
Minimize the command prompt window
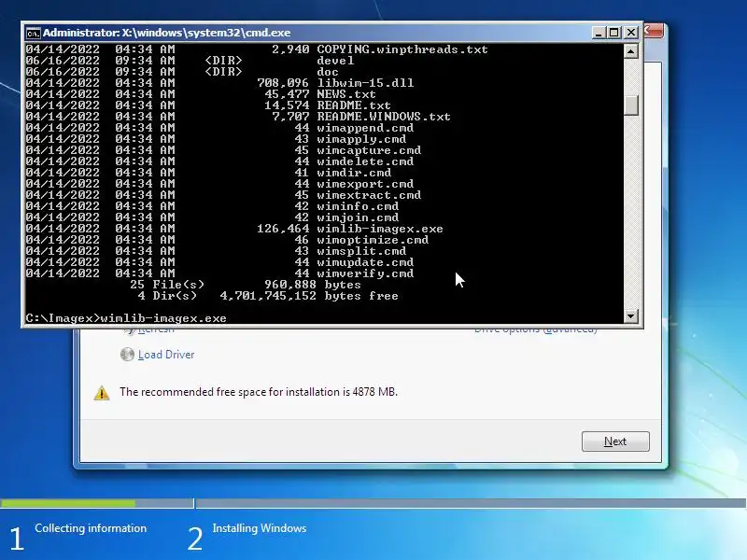click(x=599, y=33)
